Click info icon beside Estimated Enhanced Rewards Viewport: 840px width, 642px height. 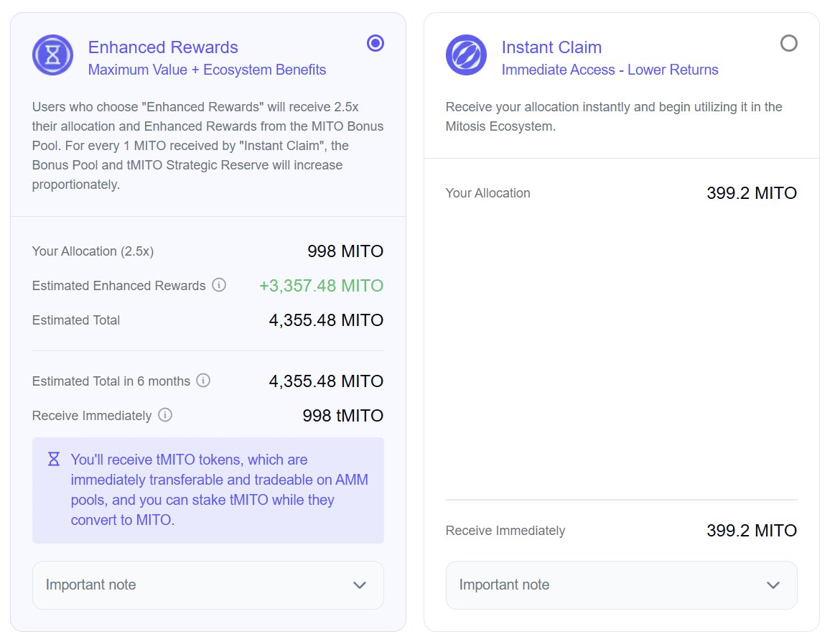(219, 285)
